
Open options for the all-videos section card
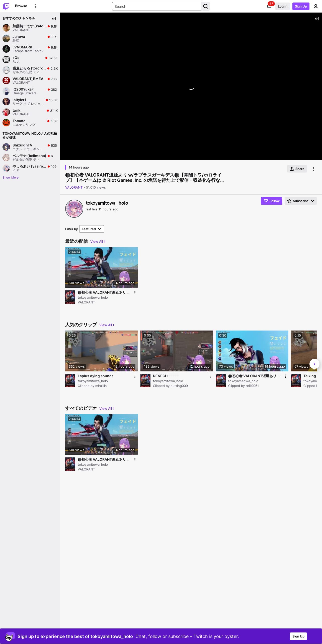135,460
